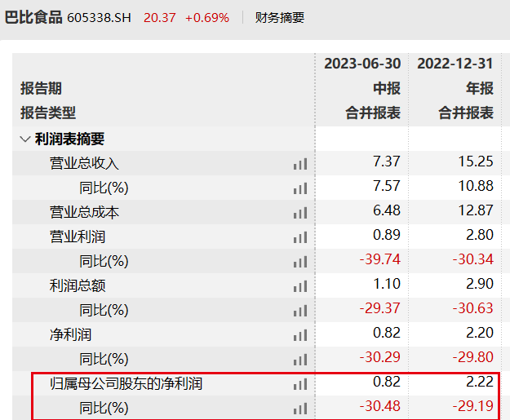Click chart icon in 净利润 row
The height and width of the screenshot is (420, 510).
[300, 335]
